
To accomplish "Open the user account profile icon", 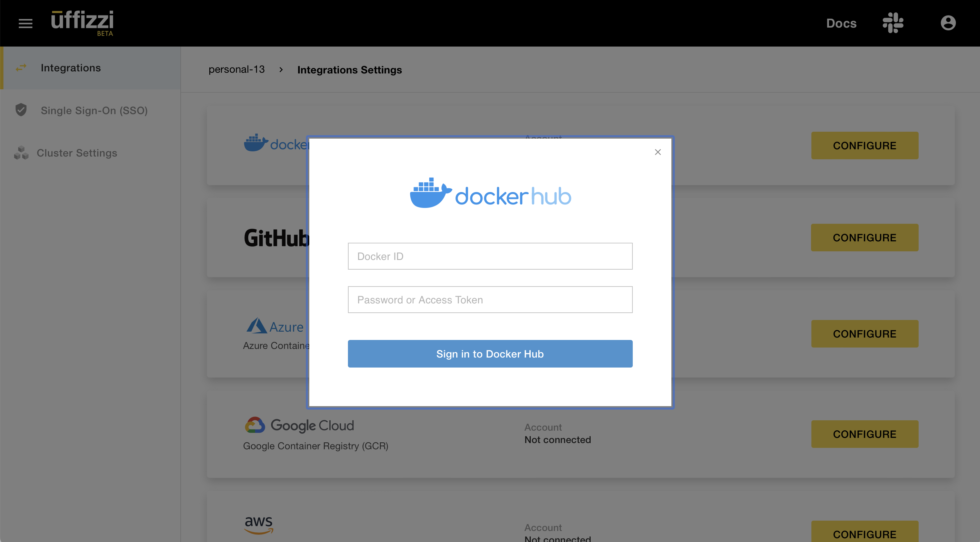I will click(948, 23).
